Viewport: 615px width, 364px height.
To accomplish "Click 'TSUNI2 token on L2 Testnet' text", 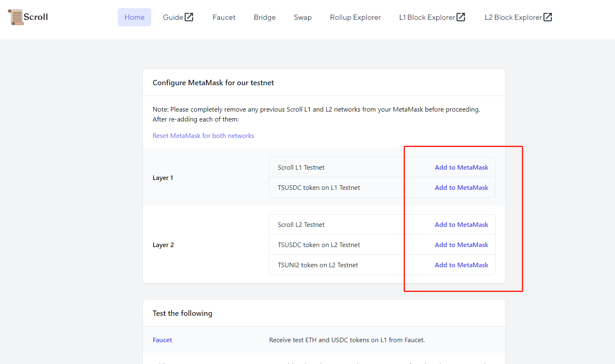I will tap(318, 265).
